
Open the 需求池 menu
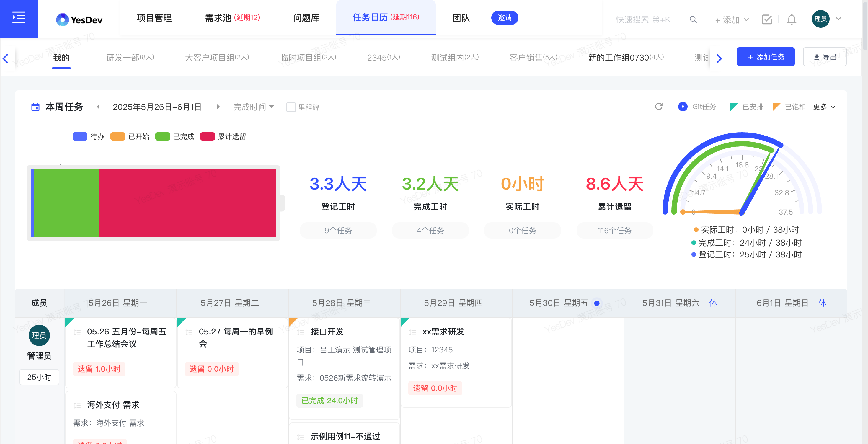(233, 17)
